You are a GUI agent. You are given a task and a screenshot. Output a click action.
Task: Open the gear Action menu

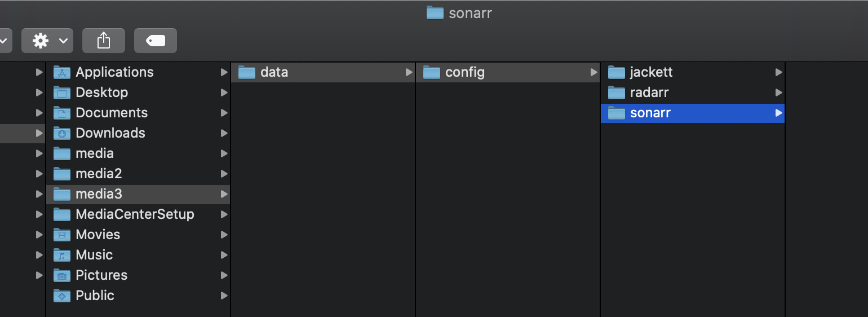coord(47,41)
